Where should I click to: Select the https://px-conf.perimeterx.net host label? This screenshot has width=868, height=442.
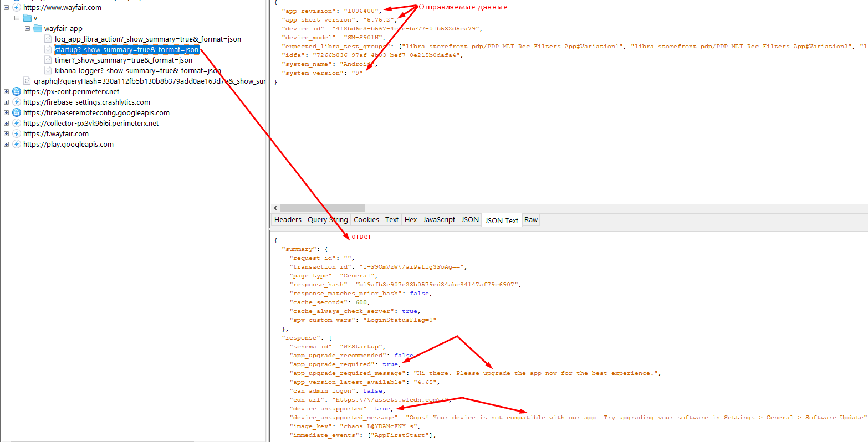click(71, 92)
